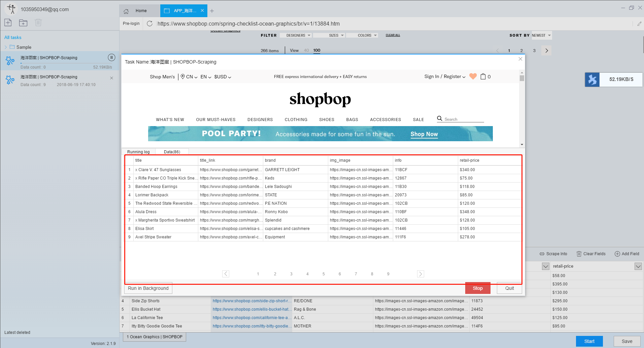Viewport: 644px width, 348px height.
Task: Click SHOES menu item
Action: 327,119
